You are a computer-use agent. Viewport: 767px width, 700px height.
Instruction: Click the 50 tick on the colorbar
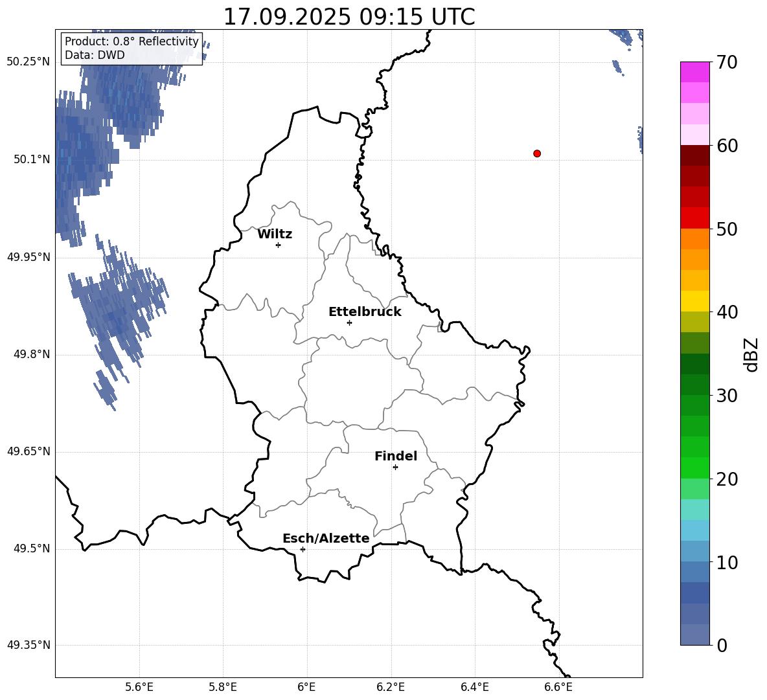click(x=727, y=229)
